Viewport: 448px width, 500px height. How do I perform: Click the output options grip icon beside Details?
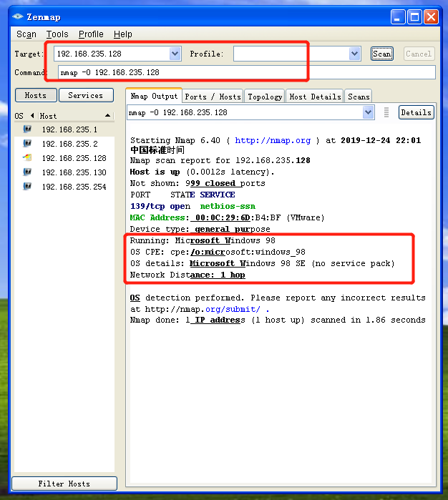(x=386, y=112)
